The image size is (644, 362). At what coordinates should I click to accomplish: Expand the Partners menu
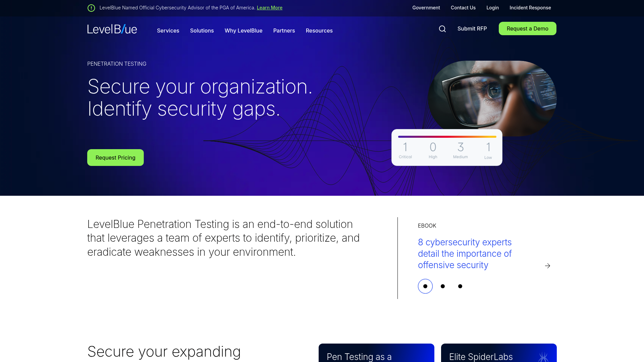tap(284, 31)
